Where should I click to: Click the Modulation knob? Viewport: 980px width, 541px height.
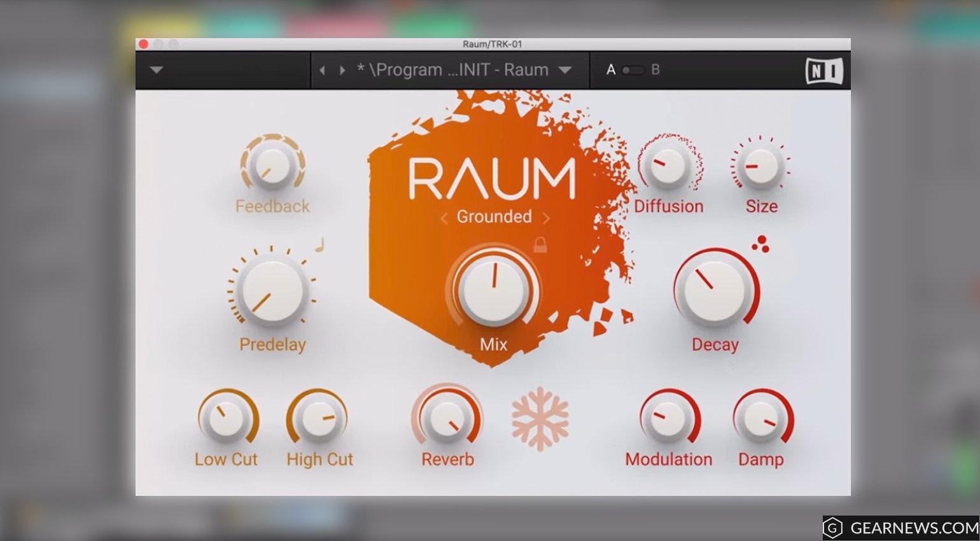click(x=669, y=418)
